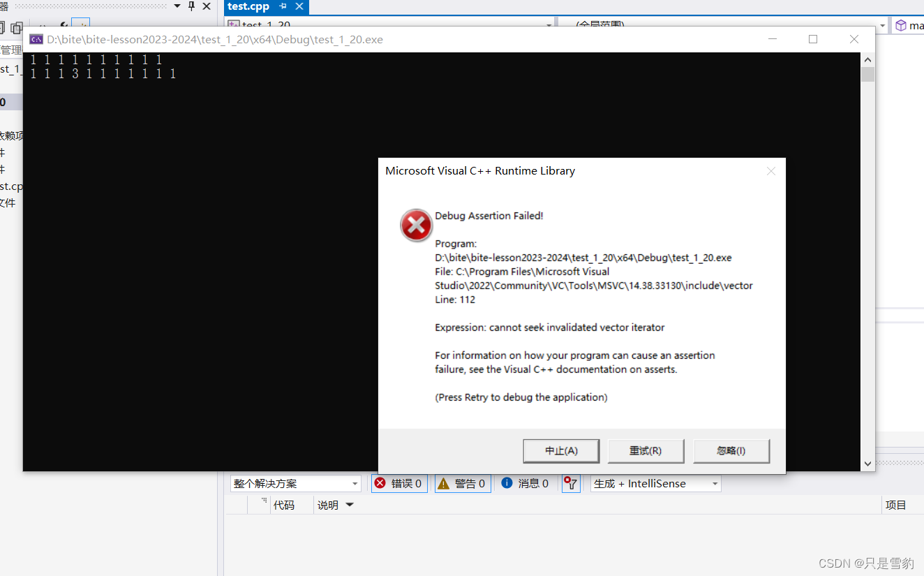
Task: Click the invalidated vector iterator expression text
Action: (550, 327)
